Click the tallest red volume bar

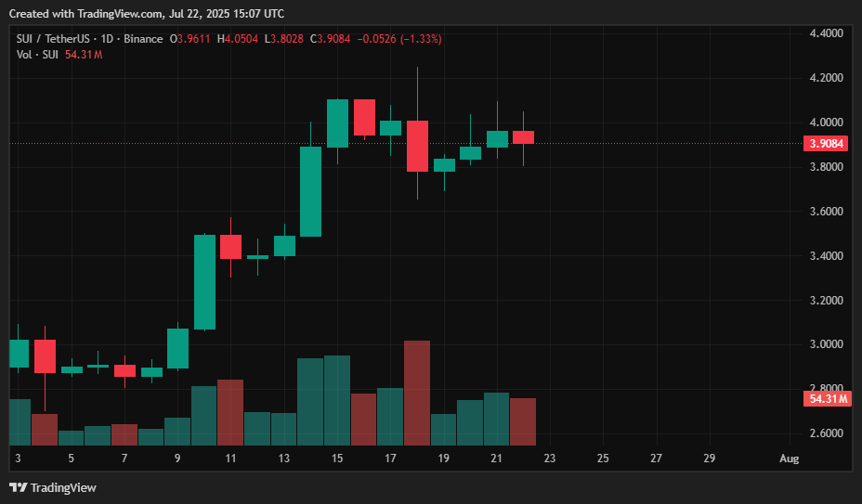click(x=417, y=393)
